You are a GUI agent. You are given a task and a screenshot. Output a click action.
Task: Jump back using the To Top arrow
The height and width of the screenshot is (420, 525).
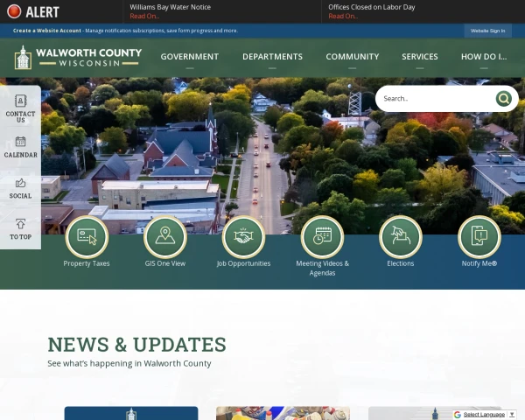coord(21,229)
